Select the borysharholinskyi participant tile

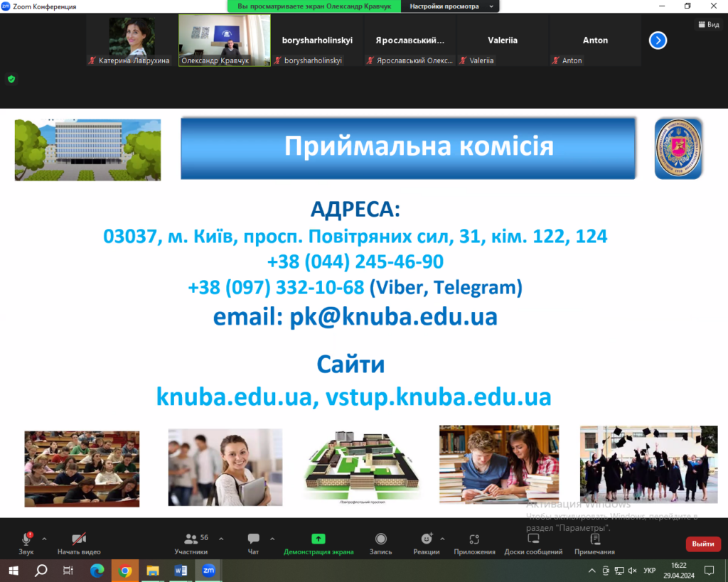point(317,41)
